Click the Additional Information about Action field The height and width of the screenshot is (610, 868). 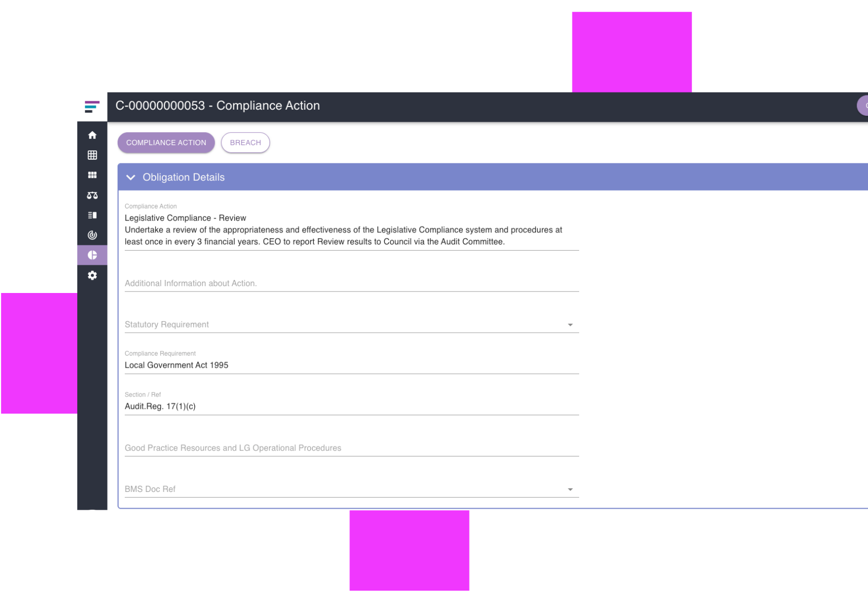[351, 283]
